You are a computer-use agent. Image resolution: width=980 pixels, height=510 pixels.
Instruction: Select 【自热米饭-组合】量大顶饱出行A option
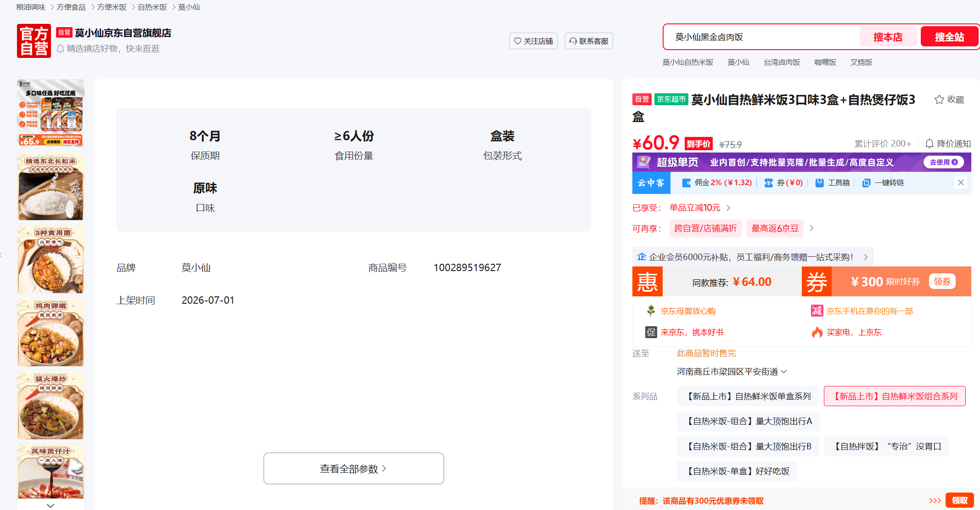point(748,421)
